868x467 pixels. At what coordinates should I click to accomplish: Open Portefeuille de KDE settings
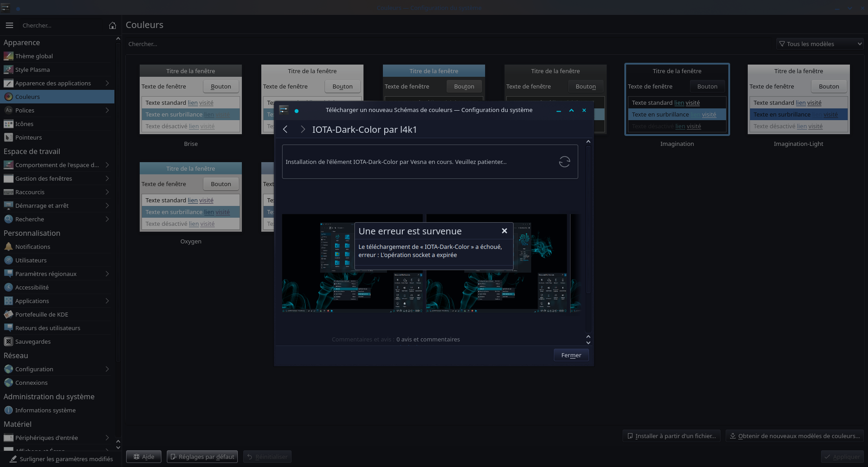coord(42,314)
